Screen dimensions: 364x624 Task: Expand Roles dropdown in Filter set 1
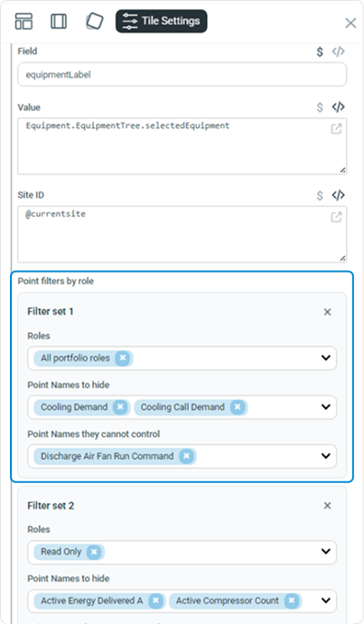(326, 359)
